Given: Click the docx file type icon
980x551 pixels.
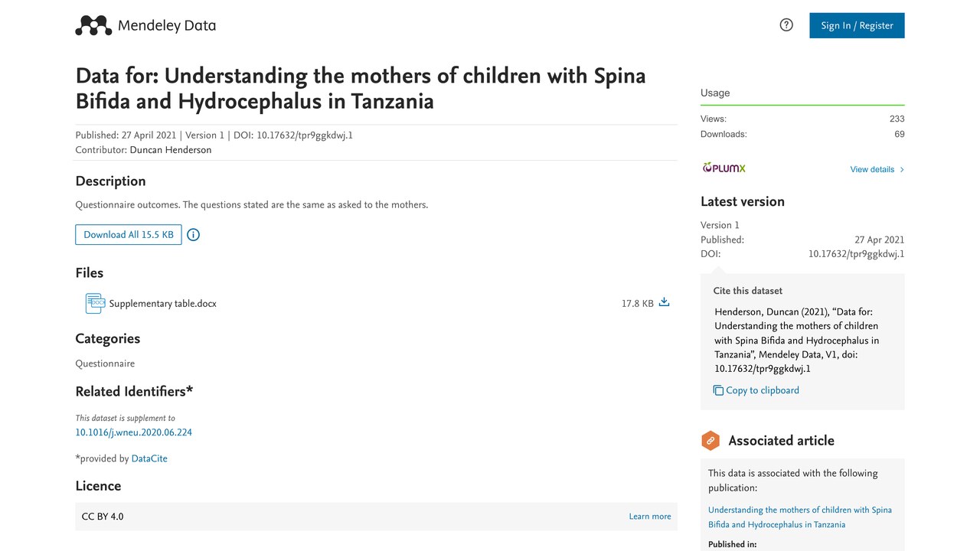Looking at the screenshot, I should (95, 303).
